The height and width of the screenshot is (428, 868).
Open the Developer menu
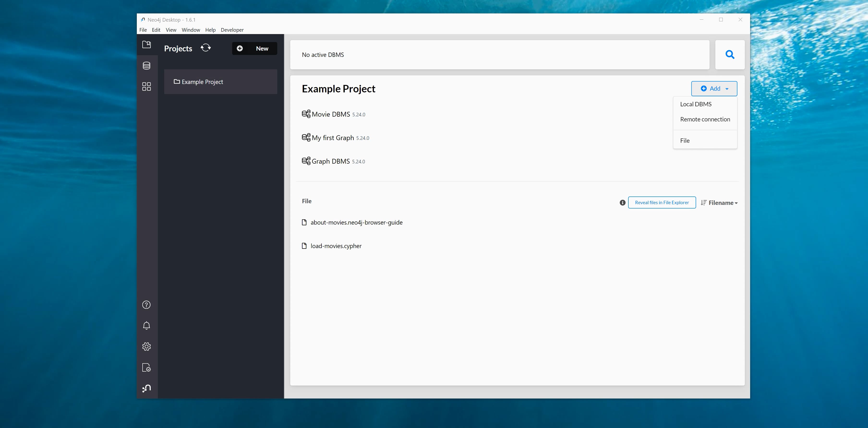232,30
